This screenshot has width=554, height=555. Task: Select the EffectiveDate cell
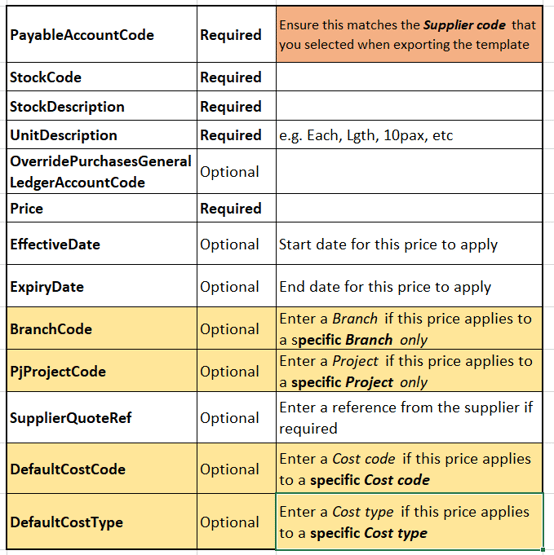coord(102,244)
